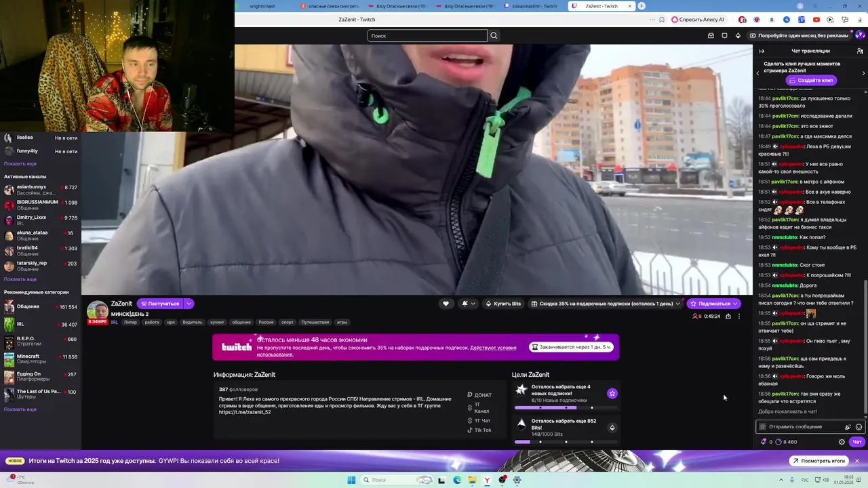
Task: Click the star icon on subscription goal
Action: (612, 393)
